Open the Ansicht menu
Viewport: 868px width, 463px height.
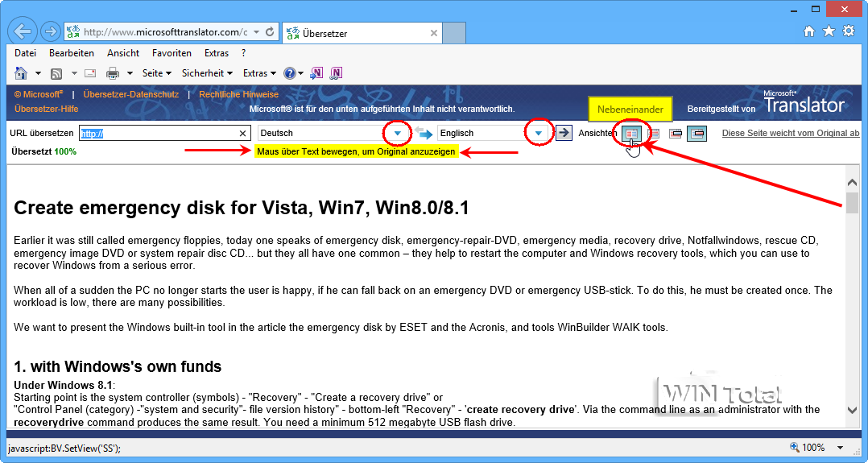tap(123, 53)
